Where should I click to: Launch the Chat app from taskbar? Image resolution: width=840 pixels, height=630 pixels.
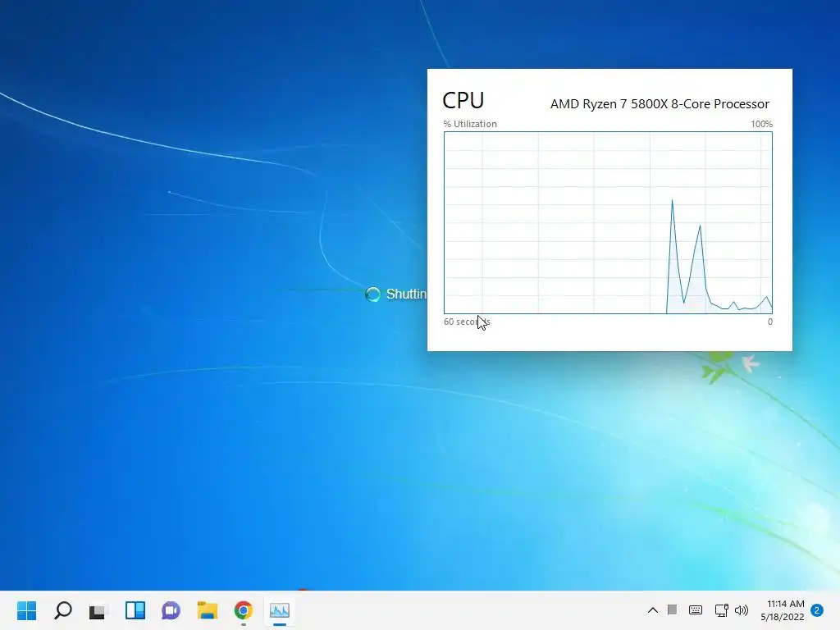tap(171, 610)
